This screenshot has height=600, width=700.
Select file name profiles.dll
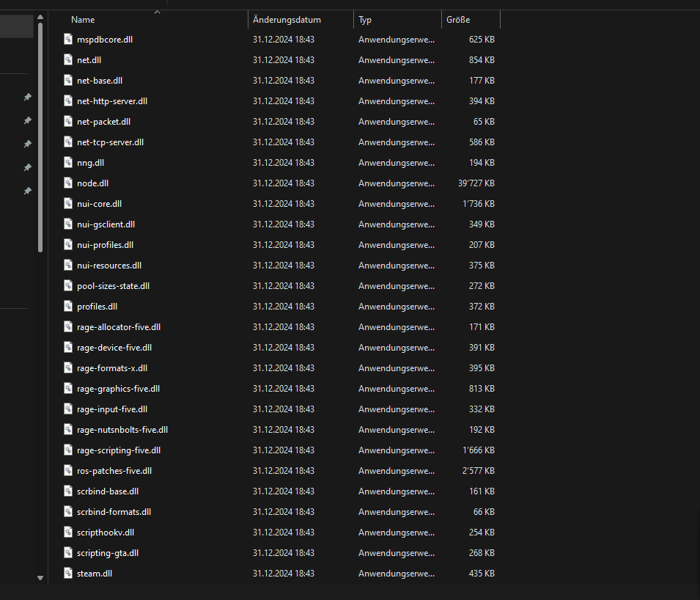(97, 307)
